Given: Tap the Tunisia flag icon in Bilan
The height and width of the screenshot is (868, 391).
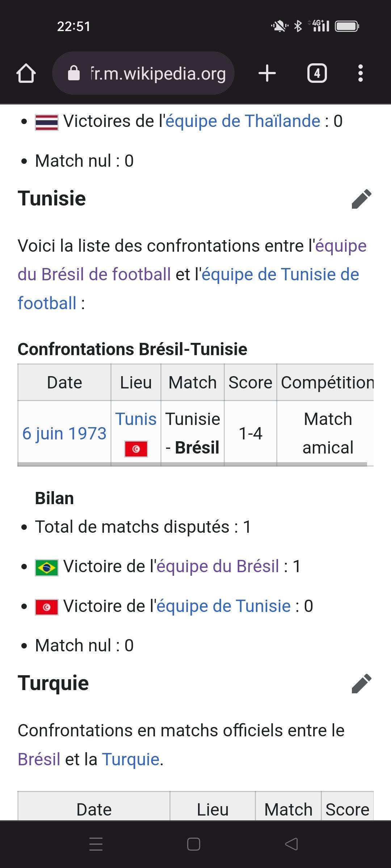Looking at the screenshot, I should pos(46,607).
